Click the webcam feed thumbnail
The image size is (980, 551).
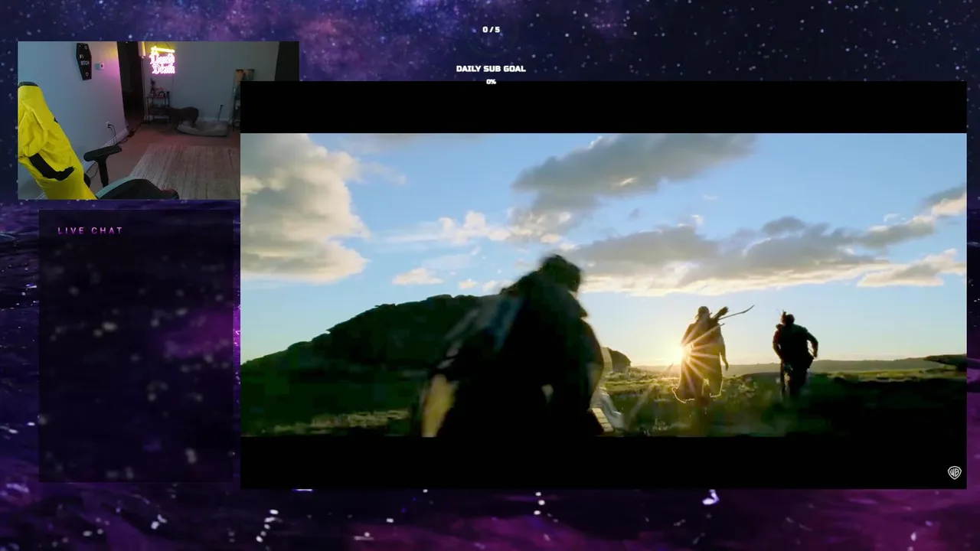[x=158, y=120]
